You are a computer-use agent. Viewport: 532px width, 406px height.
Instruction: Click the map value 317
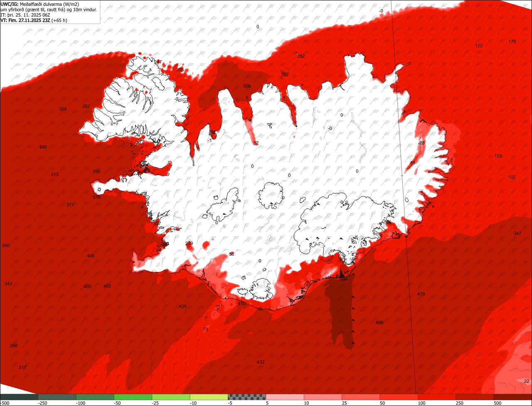pyautogui.click(x=22, y=367)
